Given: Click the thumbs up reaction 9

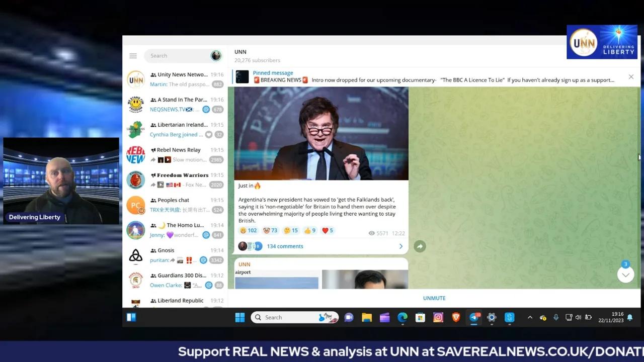Looking at the screenshot, I should (x=309, y=230).
